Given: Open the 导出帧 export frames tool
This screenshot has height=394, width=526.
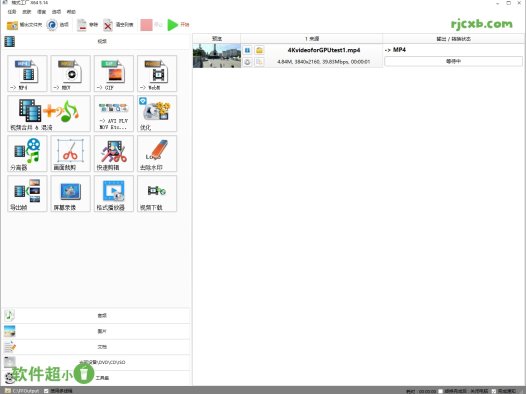Looking at the screenshot, I should click(27, 193).
